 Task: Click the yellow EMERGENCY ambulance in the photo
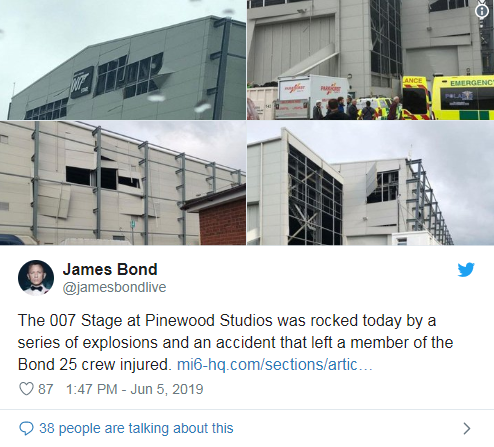point(463,98)
